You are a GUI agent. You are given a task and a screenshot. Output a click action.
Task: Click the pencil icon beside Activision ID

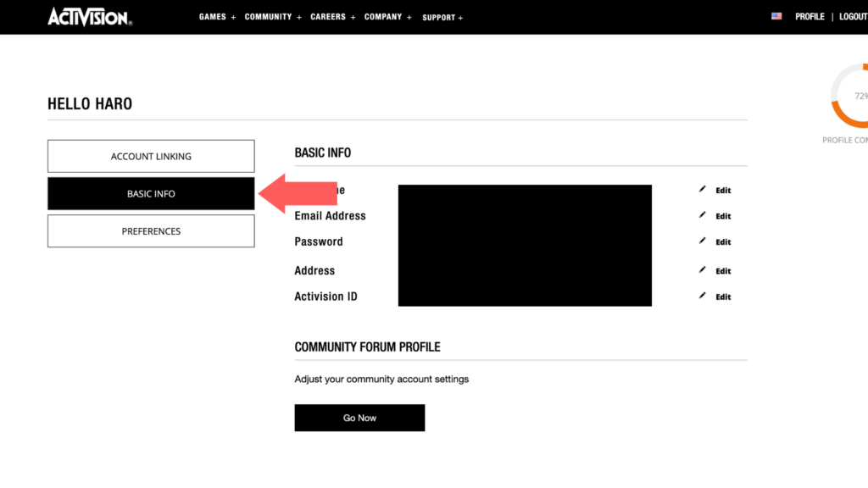[x=702, y=296]
